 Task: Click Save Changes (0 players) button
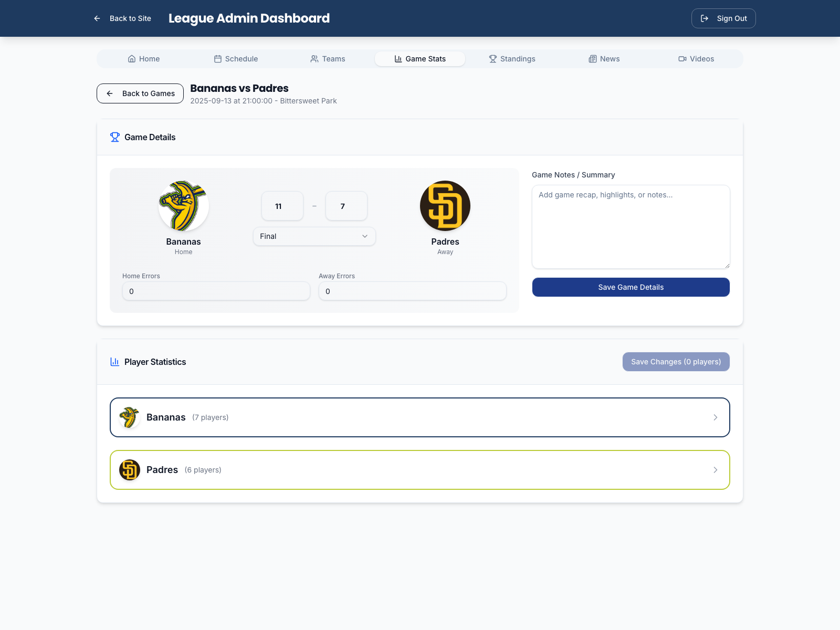(676, 362)
